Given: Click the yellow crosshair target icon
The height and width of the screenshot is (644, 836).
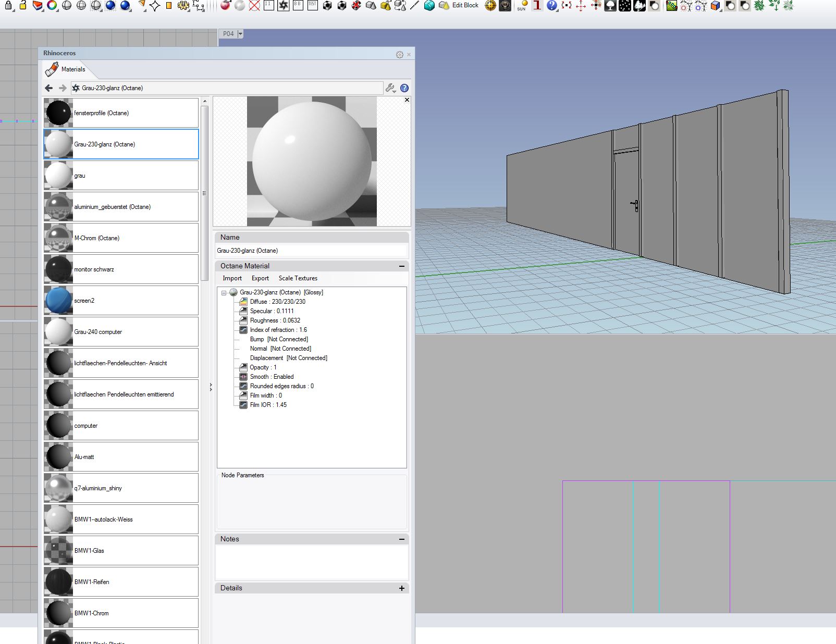Looking at the screenshot, I should coord(490,6).
